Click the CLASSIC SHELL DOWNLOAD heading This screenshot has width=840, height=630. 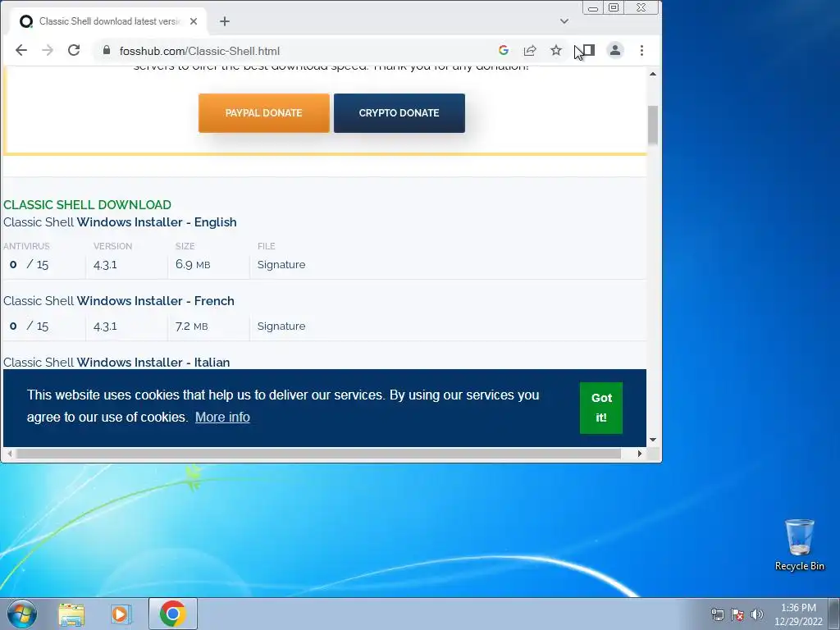87,204
